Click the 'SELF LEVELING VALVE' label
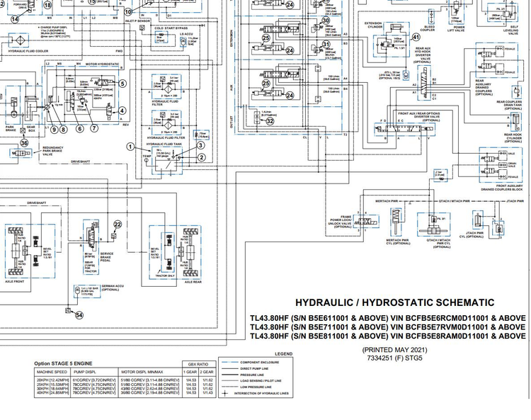531x420 pixels. [510, 30]
